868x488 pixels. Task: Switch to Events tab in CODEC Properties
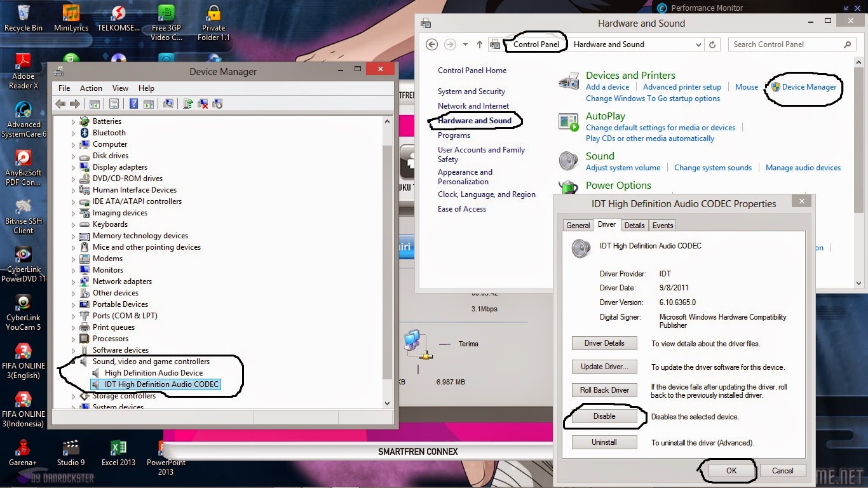pos(663,226)
